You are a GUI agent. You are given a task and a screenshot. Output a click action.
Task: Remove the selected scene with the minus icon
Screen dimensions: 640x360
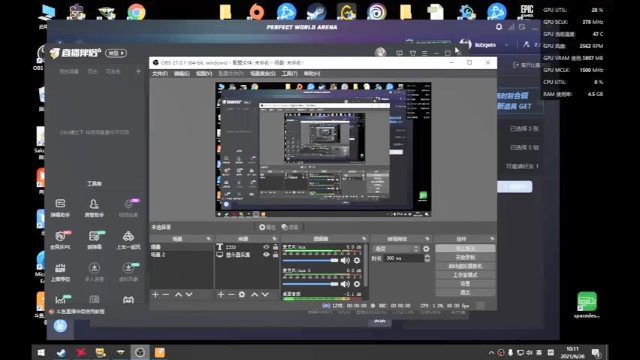coord(166,294)
